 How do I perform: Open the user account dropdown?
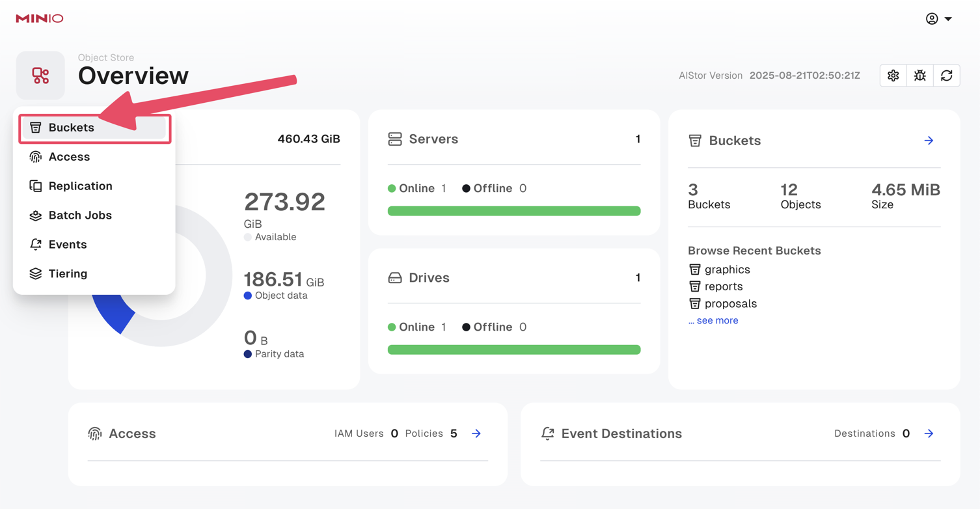click(938, 18)
